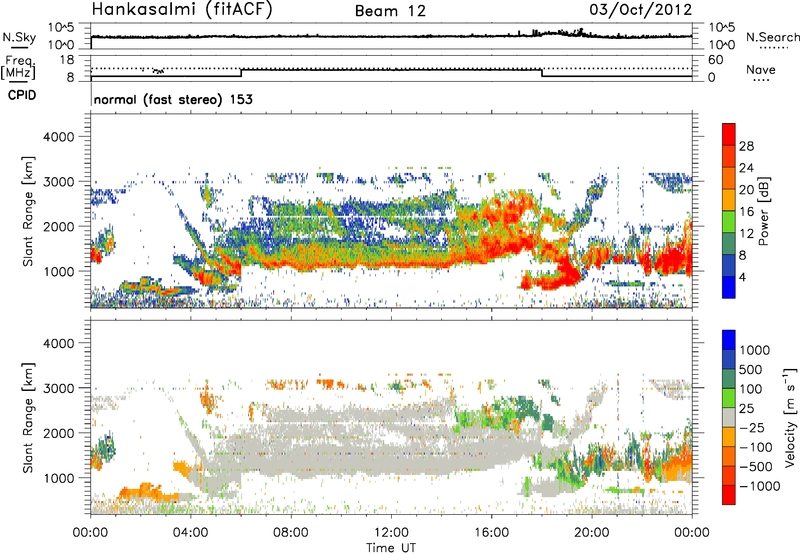Click the 'Time UT' axis label
This screenshot has height=554, width=800.
pos(391,548)
